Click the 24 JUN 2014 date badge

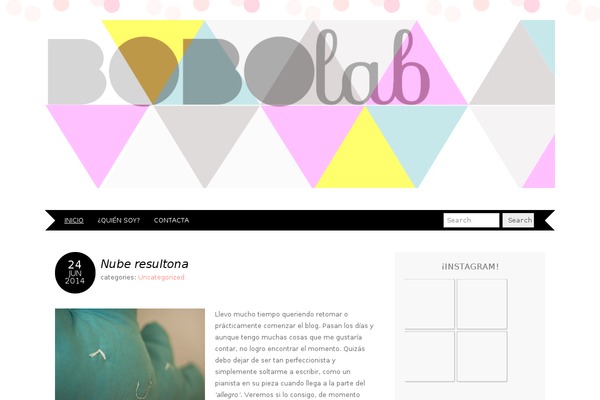(x=75, y=273)
